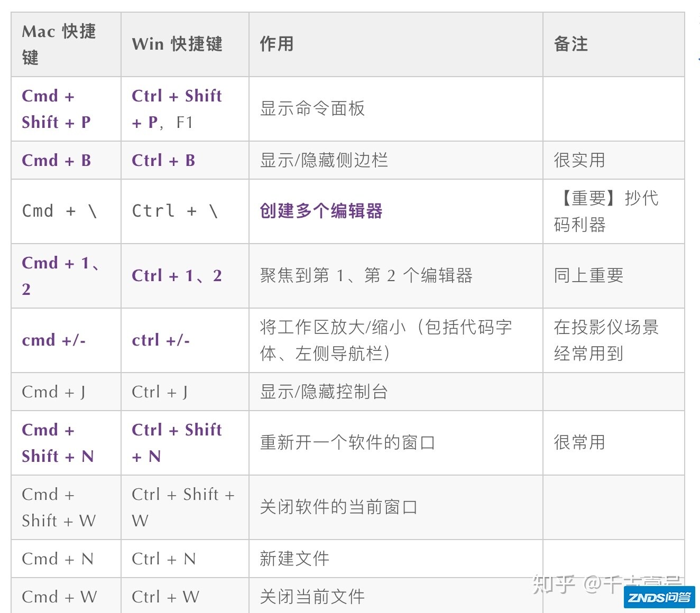
Task: Click the '很实用' note cell
Action: click(614, 160)
